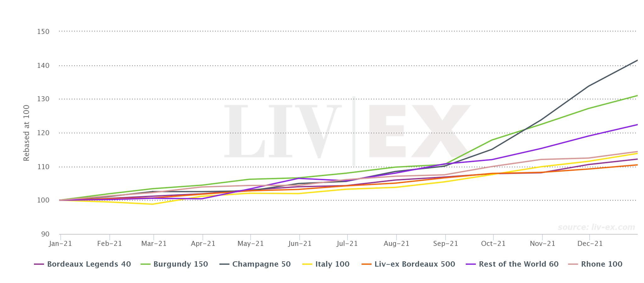Toggle the Italy 100 legend entry

[x=325, y=264]
